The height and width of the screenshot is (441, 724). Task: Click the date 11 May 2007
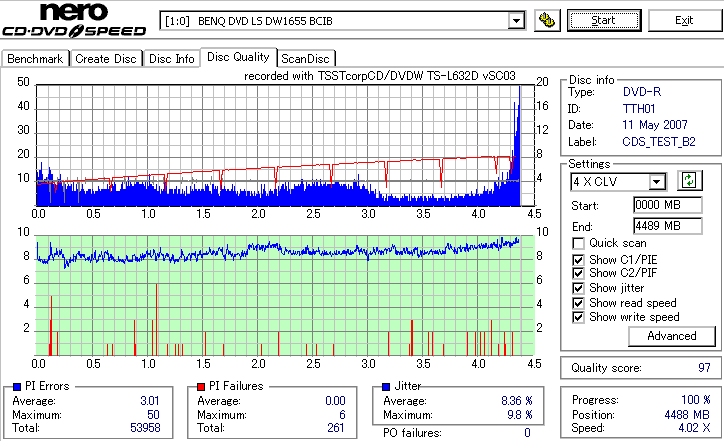655,125
